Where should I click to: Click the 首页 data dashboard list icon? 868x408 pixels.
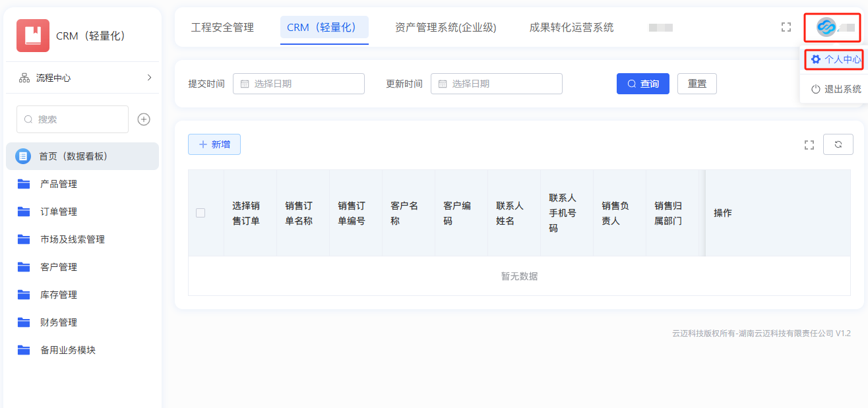pos(23,156)
